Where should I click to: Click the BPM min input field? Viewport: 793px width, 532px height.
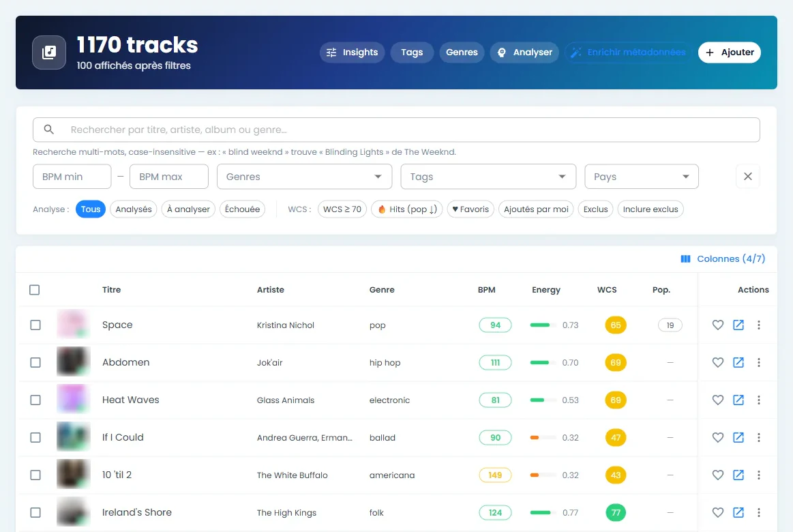pyautogui.click(x=72, y=177)
